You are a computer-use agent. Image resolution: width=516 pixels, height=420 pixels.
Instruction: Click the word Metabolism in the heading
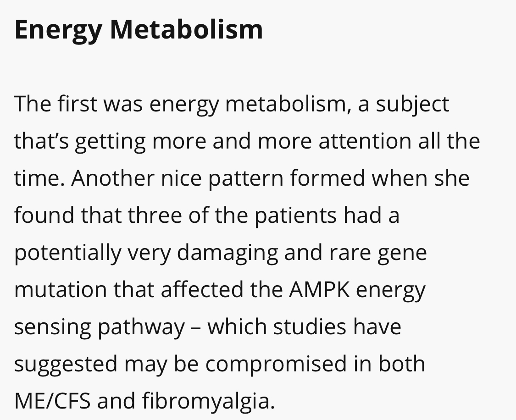(186, 30)
